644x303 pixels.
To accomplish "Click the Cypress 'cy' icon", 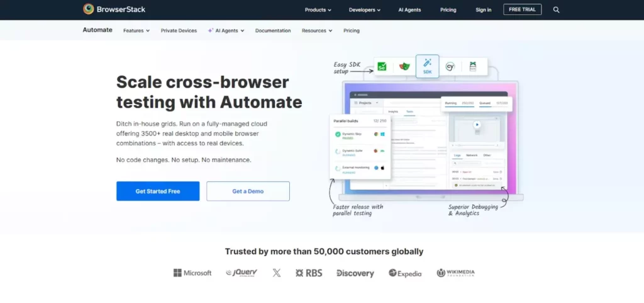I will click(450, 67).
